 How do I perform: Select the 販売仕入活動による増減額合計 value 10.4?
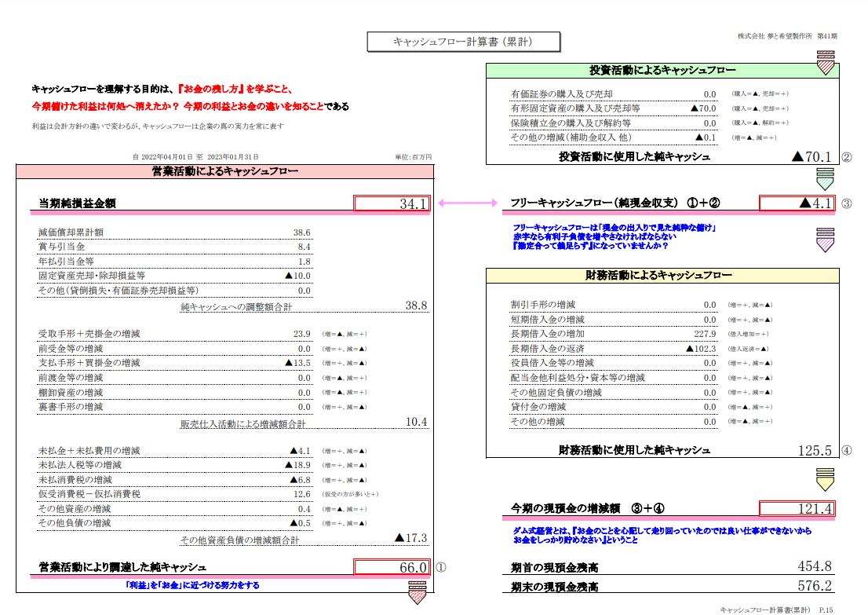[x=416, y=423]
